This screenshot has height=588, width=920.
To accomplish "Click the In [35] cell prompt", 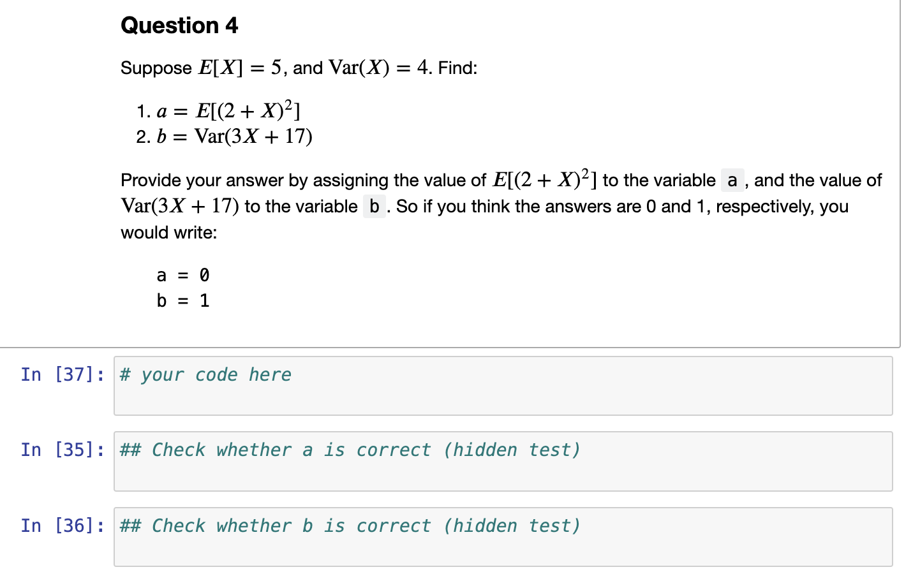I will click(x=63, y=450).
